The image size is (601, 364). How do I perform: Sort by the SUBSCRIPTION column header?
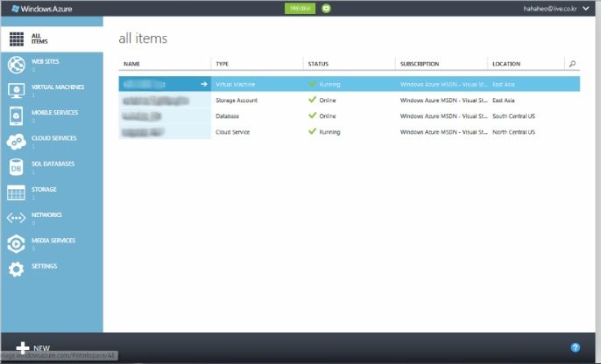tap(420, 64)
